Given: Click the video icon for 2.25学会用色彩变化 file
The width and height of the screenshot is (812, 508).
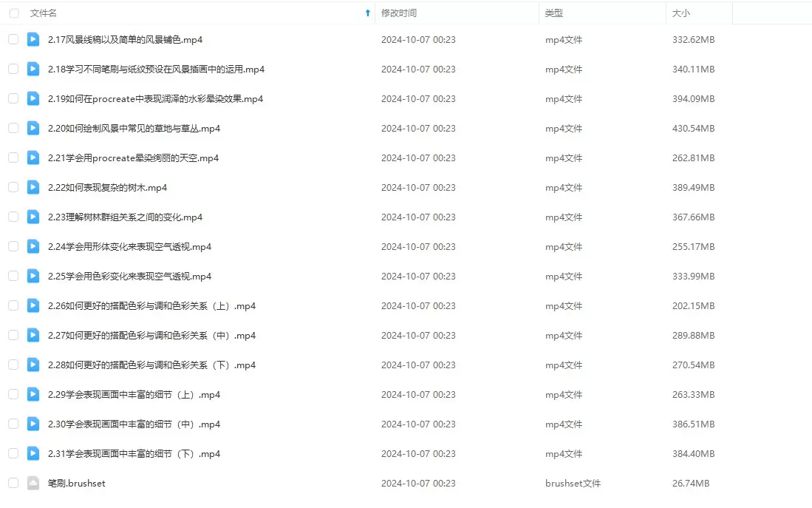Looking at the screenshot, I should (33, 276).
